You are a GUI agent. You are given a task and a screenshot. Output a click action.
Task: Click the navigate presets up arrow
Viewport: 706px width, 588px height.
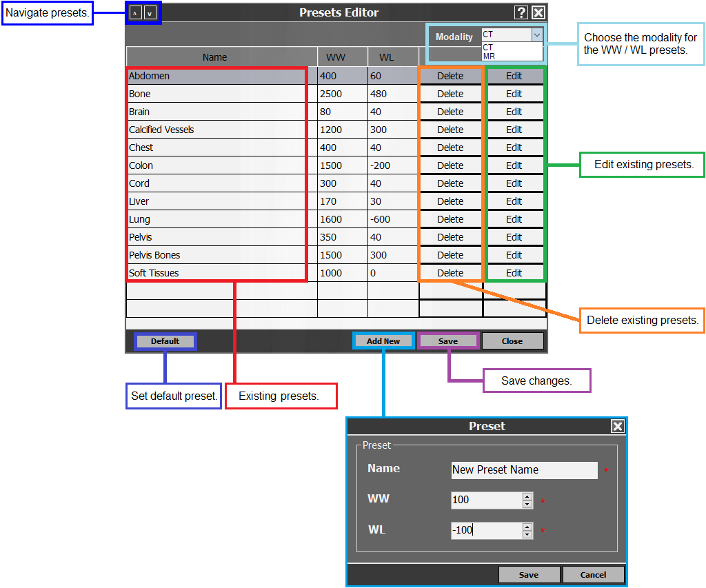coord(136,13)
